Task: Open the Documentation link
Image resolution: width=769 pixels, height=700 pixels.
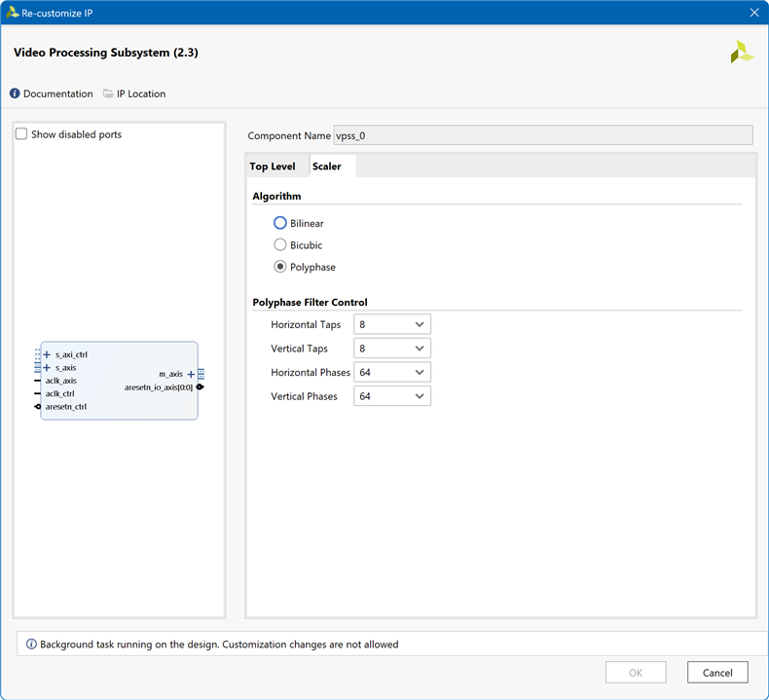Action: 57,93
